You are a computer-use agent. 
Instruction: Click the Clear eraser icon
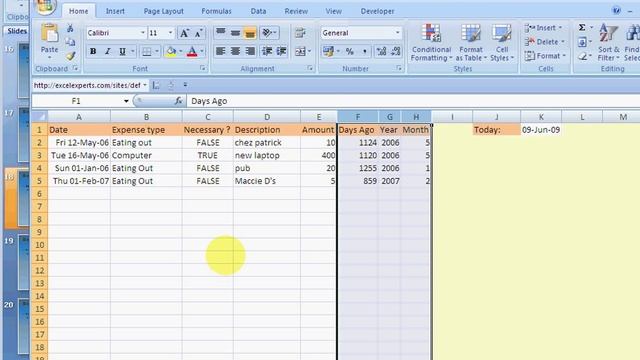(x=582, y=56)
